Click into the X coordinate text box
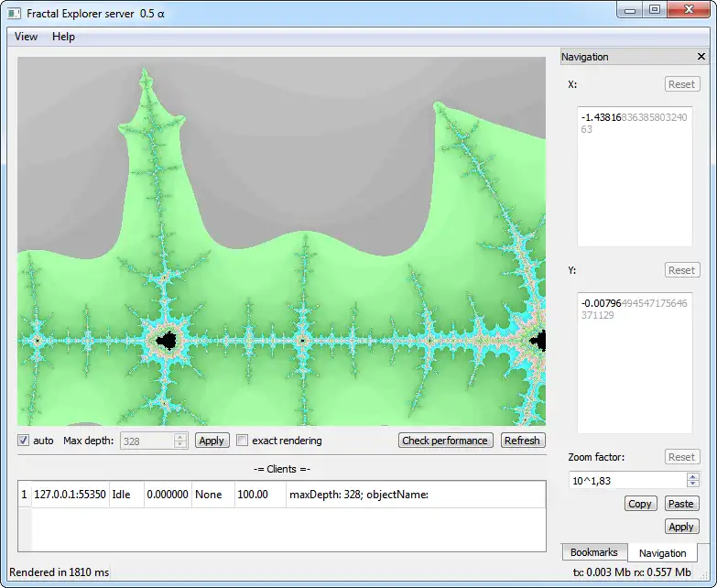This screenshot has width=717, height=588. [635, 177]
